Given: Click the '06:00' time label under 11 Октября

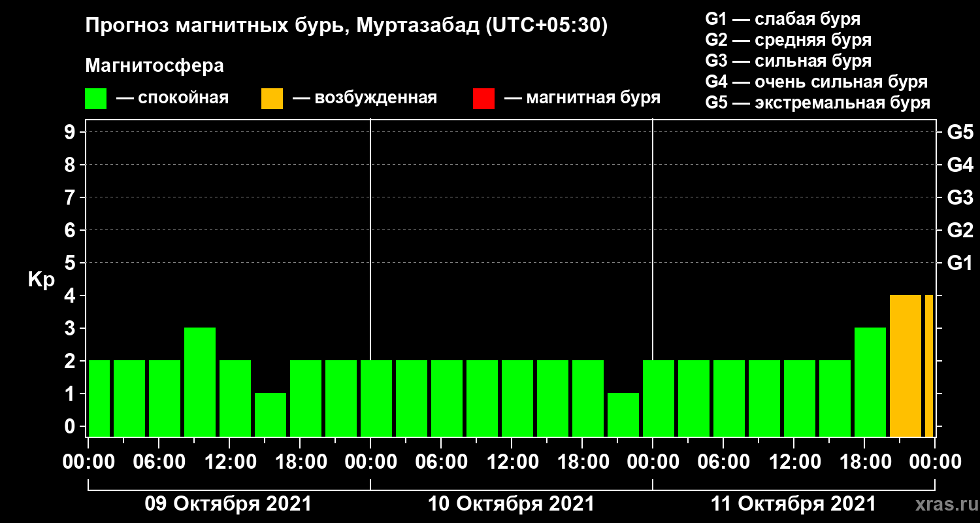Looking at the screenshot, I should pos(723,462).
